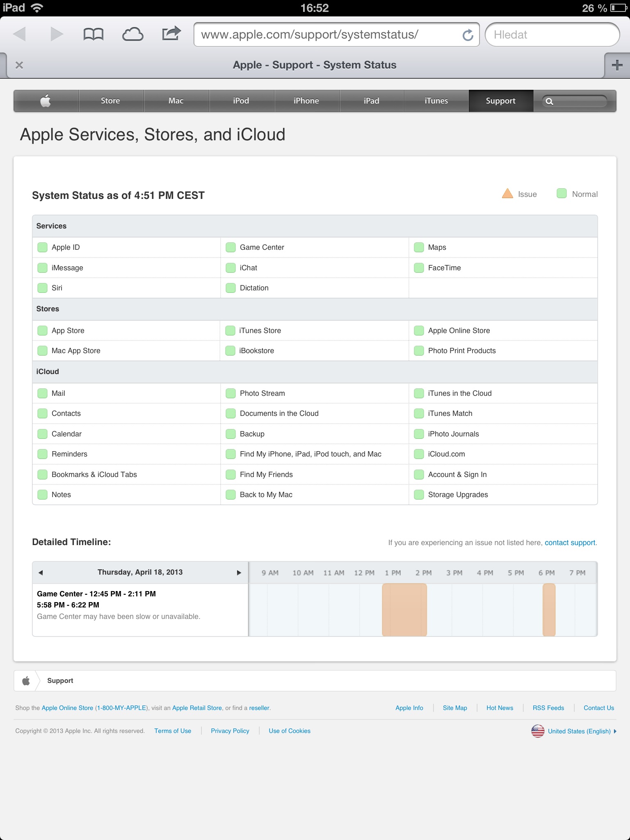Open the Privacy Policy link
Viewport: 630px width, 840px height.
(230, 731)
